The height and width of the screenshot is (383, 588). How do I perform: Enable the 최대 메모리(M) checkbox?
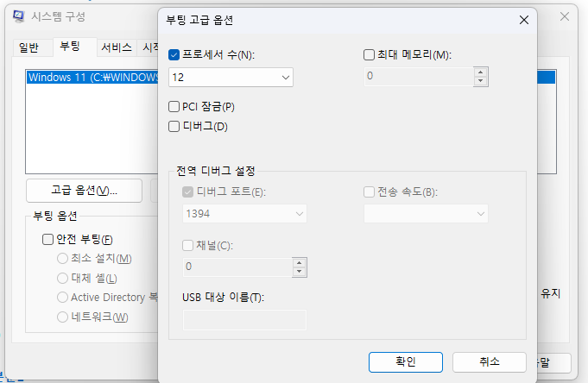click(369, 54)
